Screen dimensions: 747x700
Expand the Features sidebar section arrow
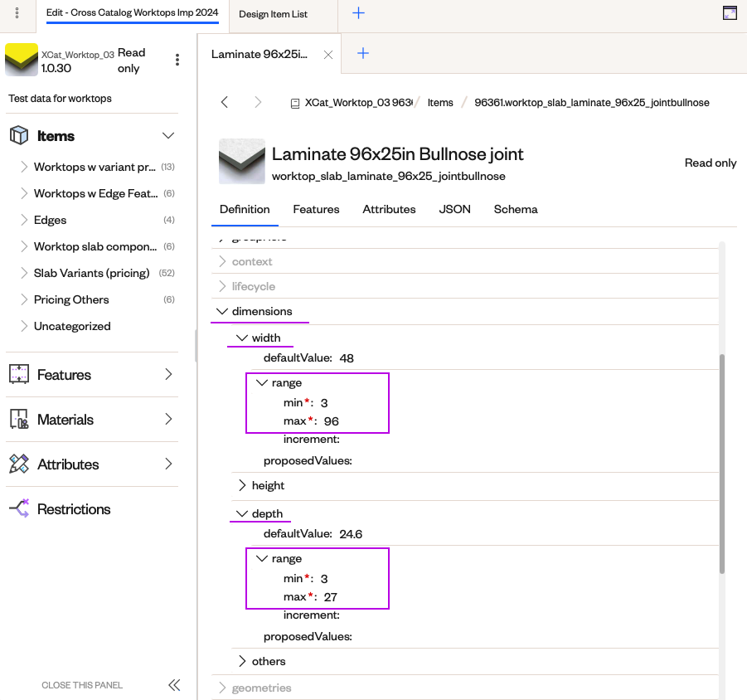[168, 375]
